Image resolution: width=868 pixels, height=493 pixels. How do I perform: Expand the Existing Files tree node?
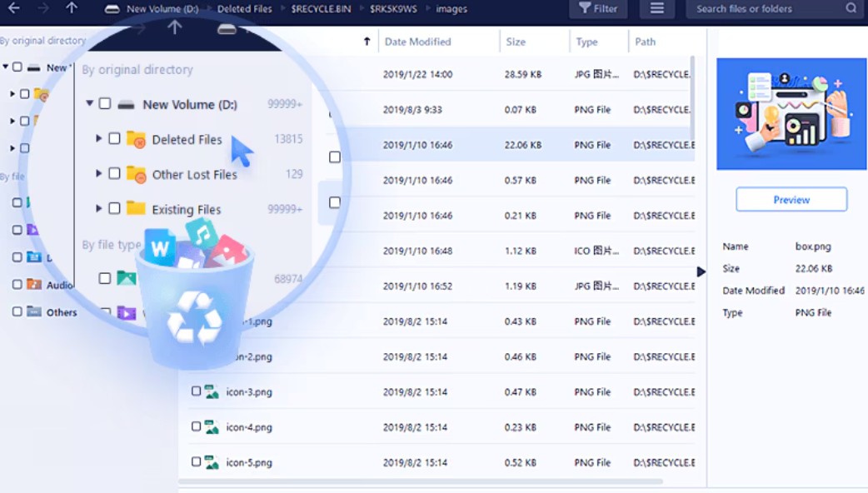pos(98,208)
